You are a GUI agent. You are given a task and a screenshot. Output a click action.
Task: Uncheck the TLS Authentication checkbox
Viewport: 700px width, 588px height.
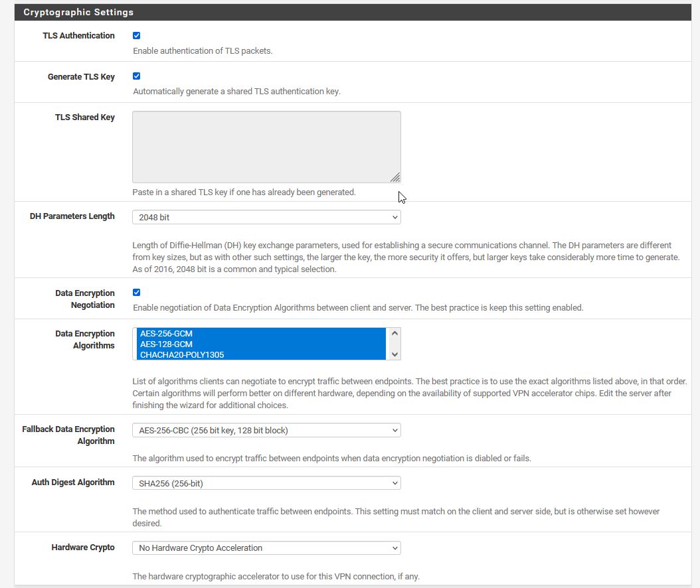click(137, 36)
